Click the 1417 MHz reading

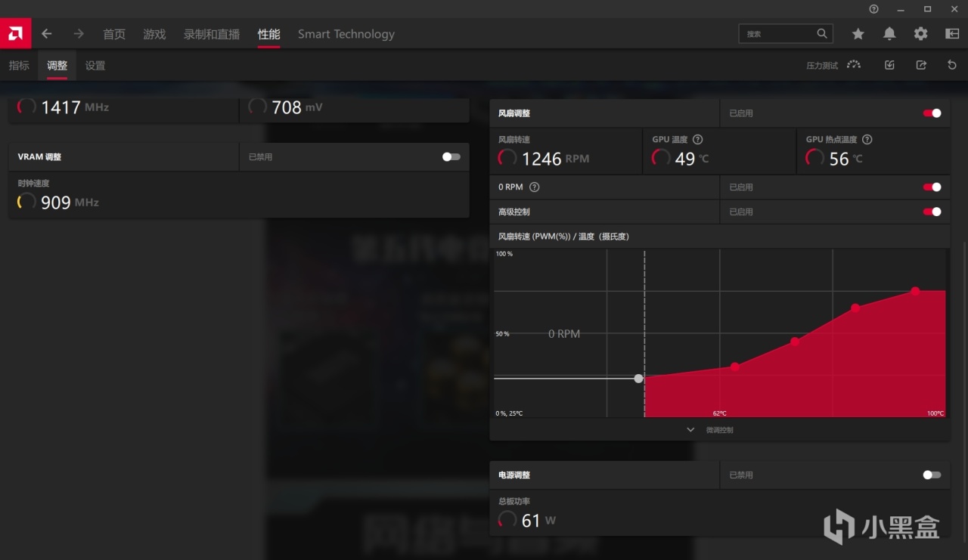click(x=75, y=107)
